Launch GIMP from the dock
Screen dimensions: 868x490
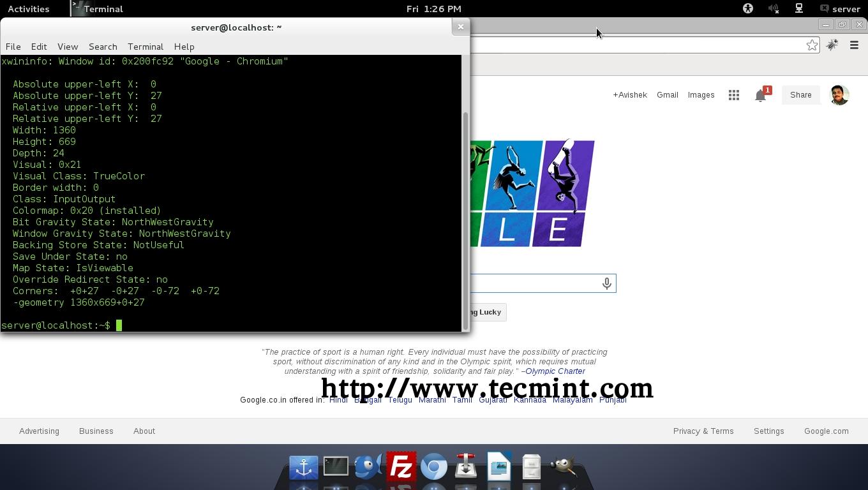click(564, 466)
